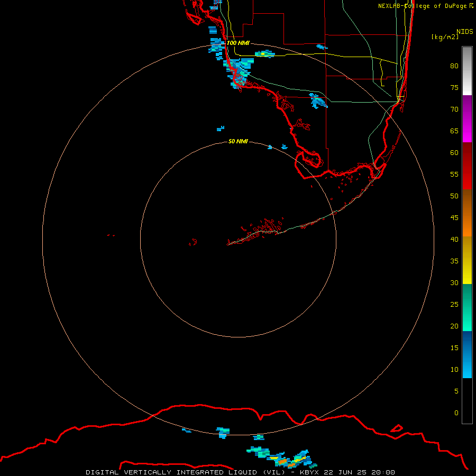Select the white-gray segment of the color scale
This screenshot has width=476, height=476.
point(467,71)
